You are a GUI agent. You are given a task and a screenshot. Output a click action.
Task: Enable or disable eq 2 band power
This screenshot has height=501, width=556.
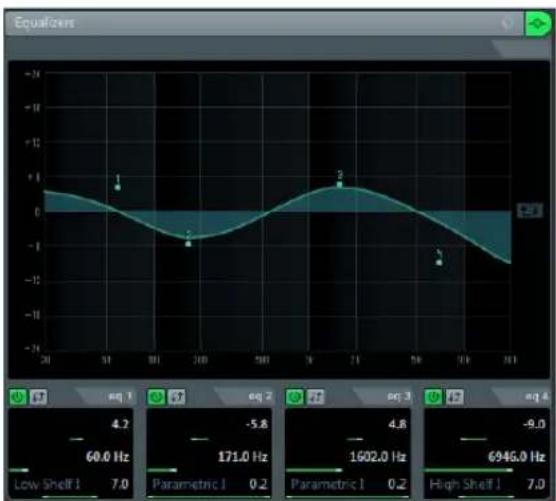pos(156,397)
